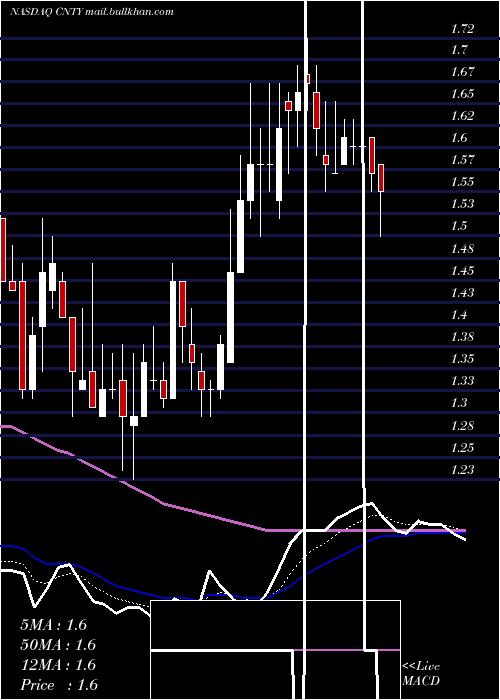Screen dimensions: 500x700
Task: Click the 1.28 price axis label
Action: click(x=462, y=425)
